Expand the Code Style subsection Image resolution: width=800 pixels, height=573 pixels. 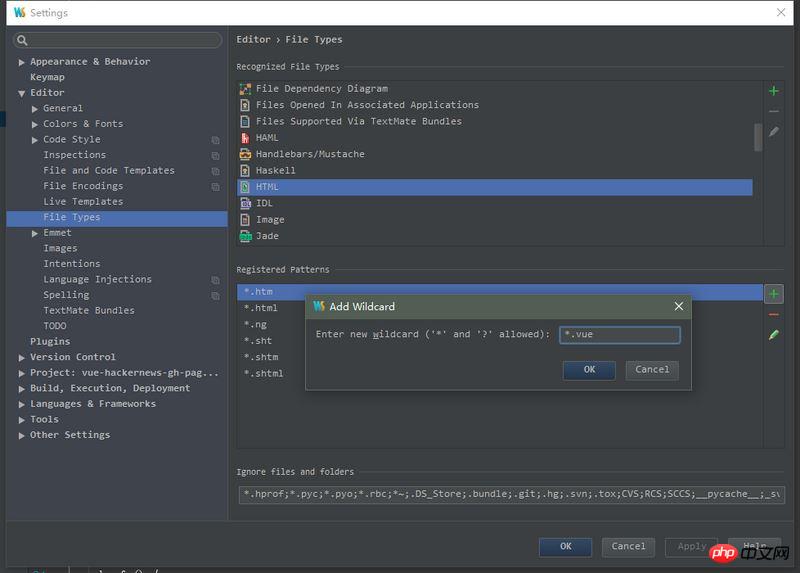point(35,140)
